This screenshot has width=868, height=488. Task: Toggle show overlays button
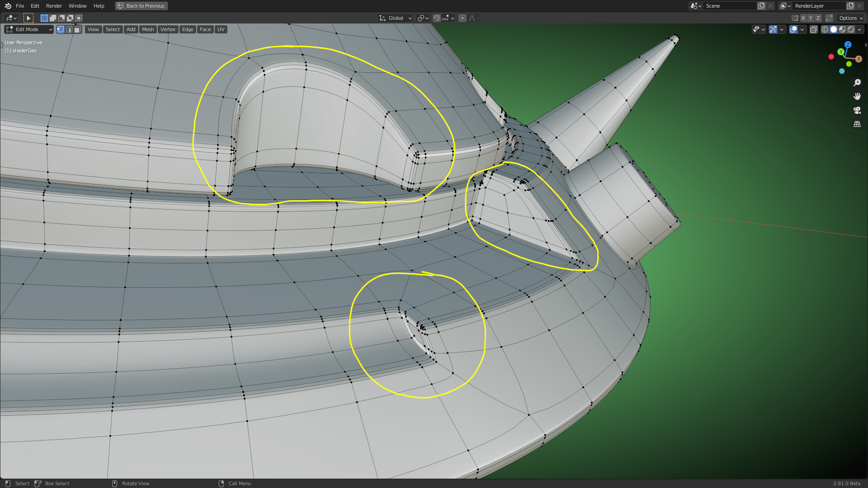[793, 29]
